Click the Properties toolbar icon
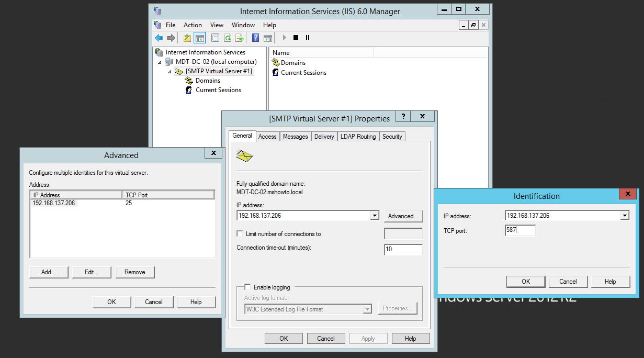This screenshot has width=644, height=358. (x=215, y=38)
